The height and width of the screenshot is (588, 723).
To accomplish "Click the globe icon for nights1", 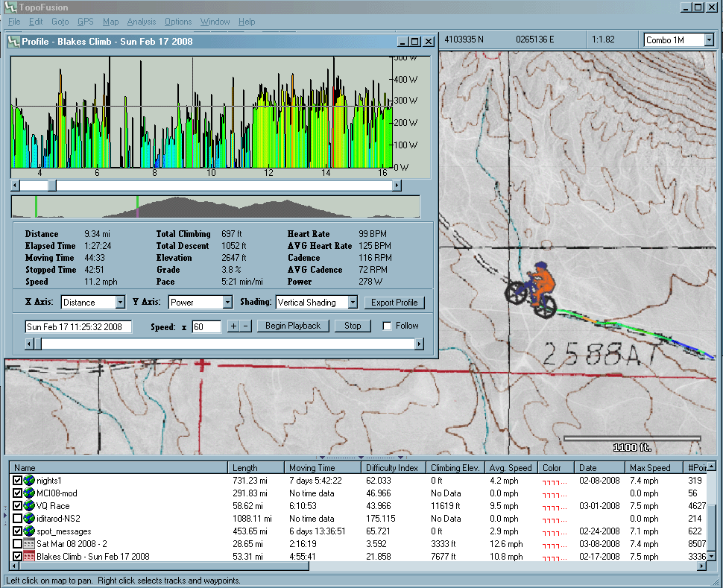I will (30, 481).
